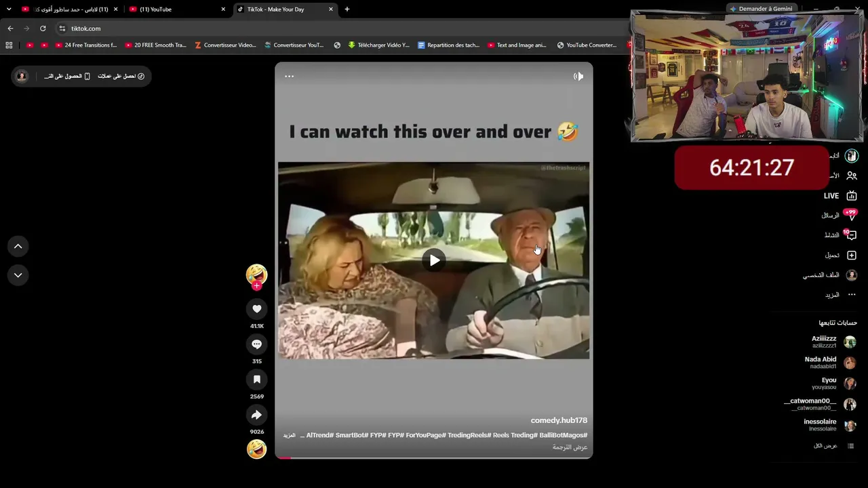
Task: Switch to the (11) YouTube tab
Action: (177, 9)
